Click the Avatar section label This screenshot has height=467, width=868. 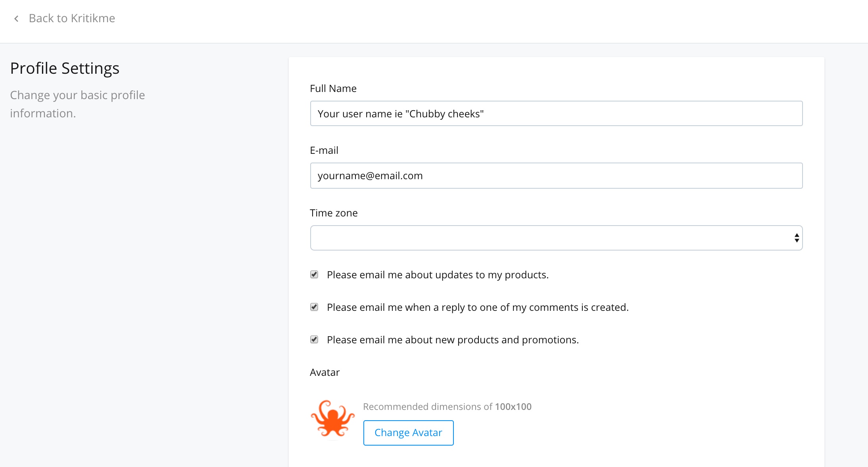click(325, 372)
